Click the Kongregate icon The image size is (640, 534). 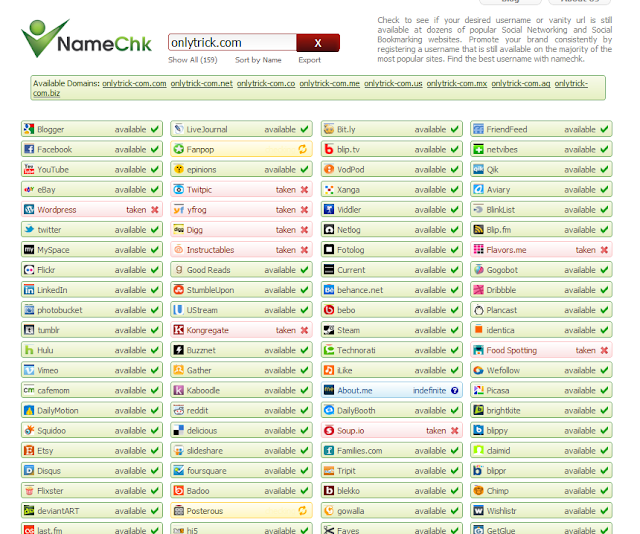tap(178, 330)
